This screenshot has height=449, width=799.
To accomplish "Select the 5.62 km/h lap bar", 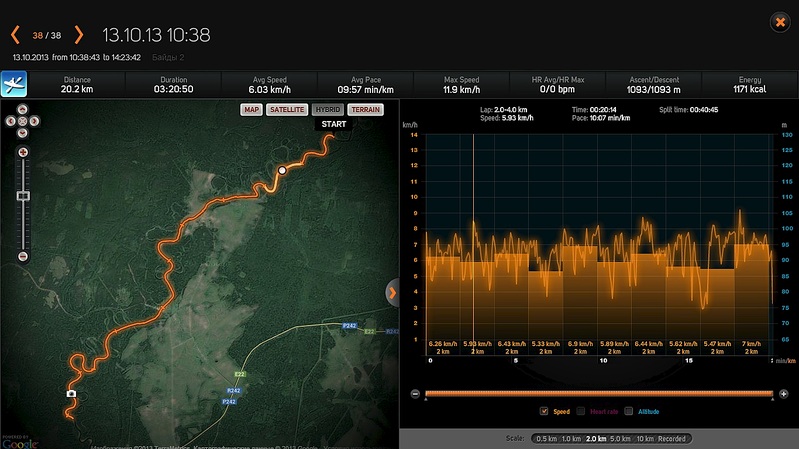I will [x=683, y=311].
